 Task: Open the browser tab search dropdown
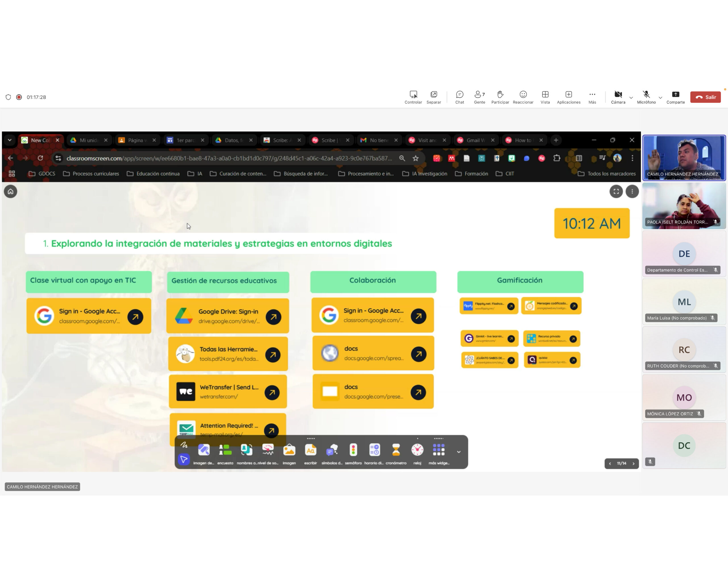(9, 140)
